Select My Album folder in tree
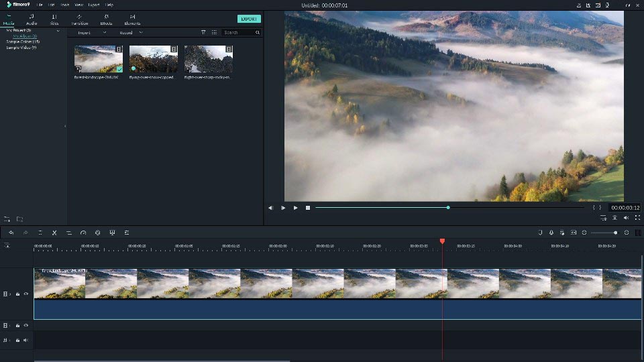Viewport: 644px width, 362px height. click(25, 36)
